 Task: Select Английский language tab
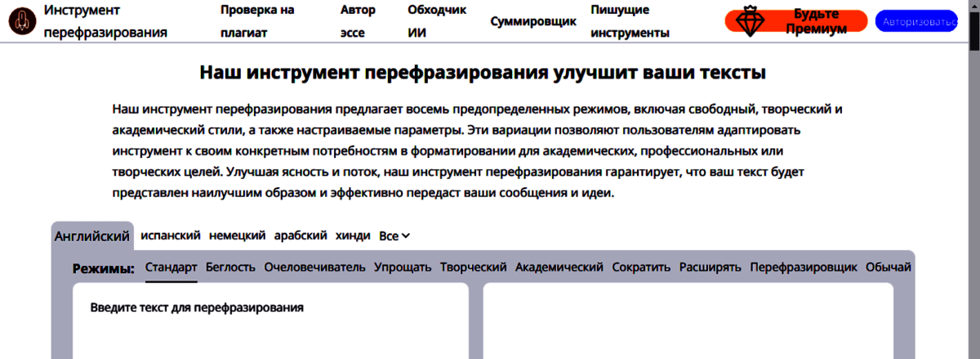click(x=92, y=236)
